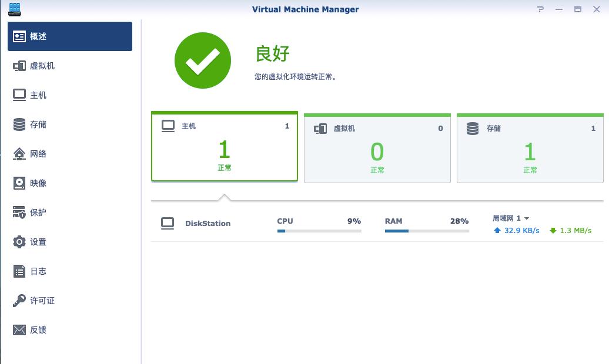609x364 pixels.
Task: Click the RAM usage progress bar
Action: (427, 231)
